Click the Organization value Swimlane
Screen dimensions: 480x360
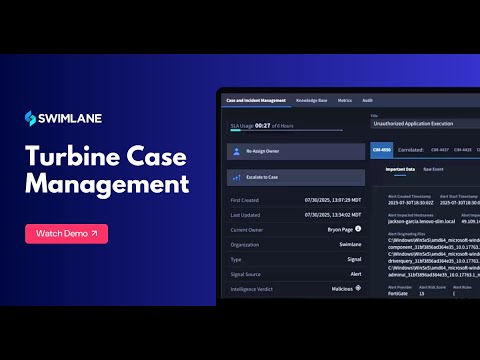[350, 244]
